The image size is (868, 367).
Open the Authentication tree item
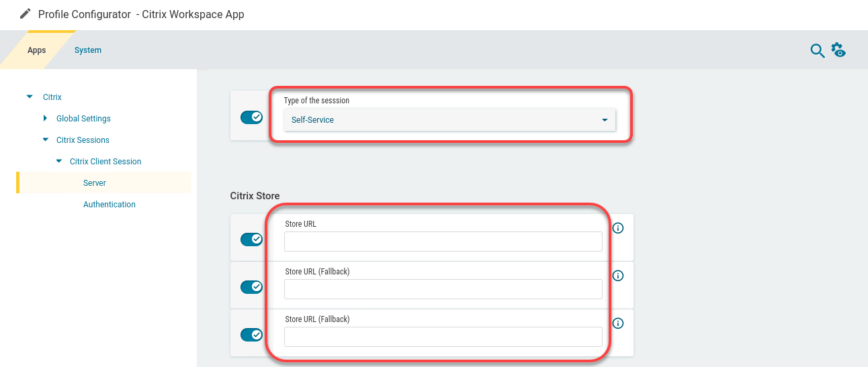click(109, 205)
